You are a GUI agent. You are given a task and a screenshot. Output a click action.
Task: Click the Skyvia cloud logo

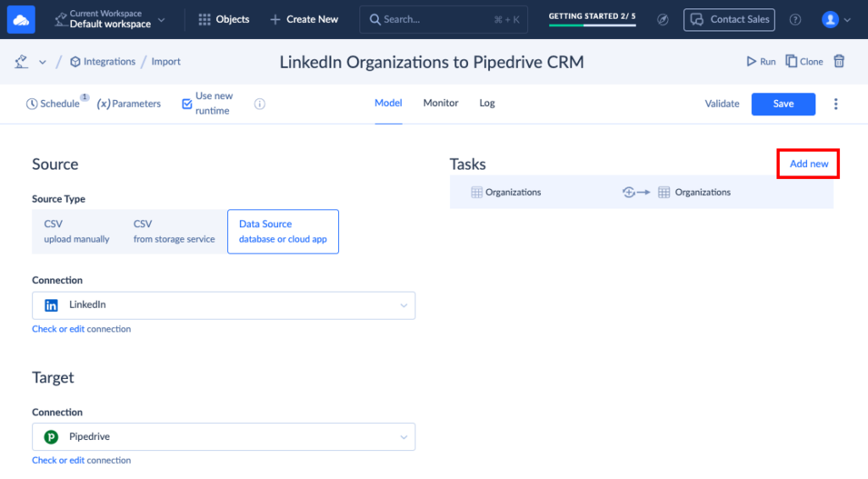21,19
